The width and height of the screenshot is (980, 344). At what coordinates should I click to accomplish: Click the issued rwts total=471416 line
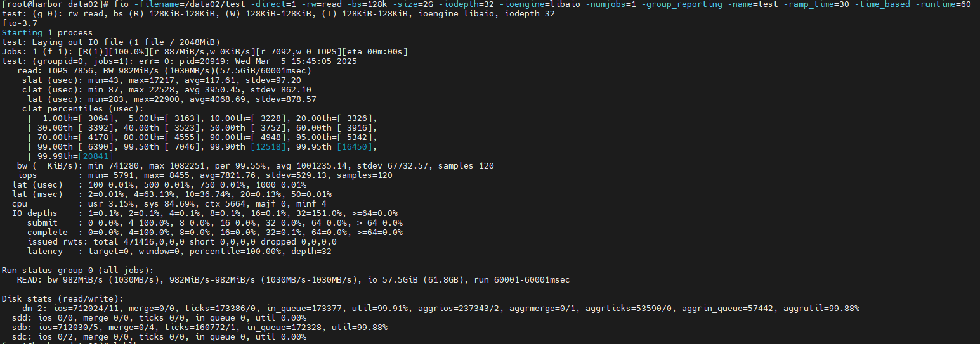[182, 242]
